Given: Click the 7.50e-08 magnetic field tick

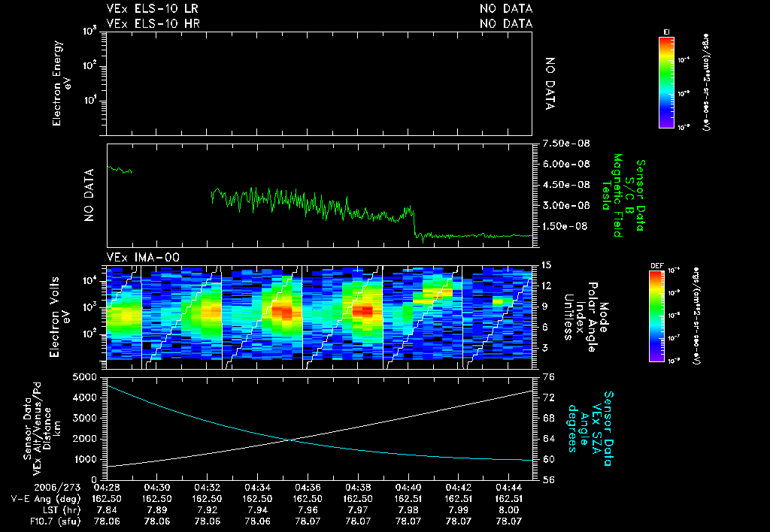Looking at the screenshot, I should point(566,144).
